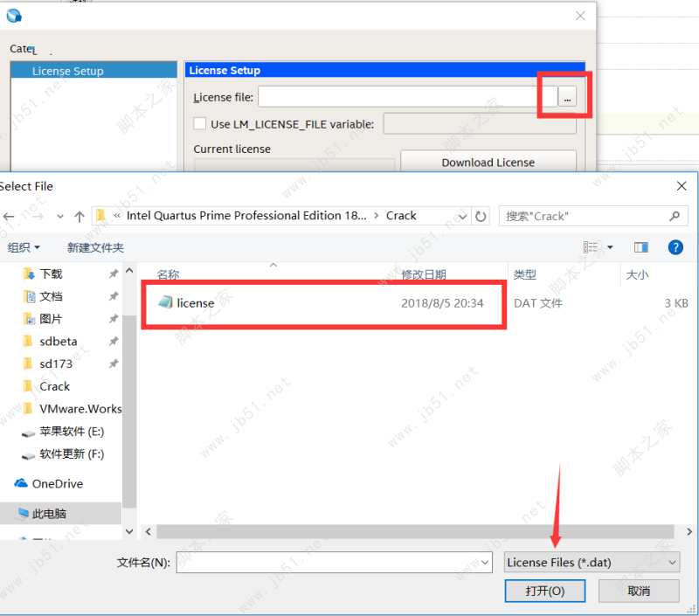
Task: Click pin icon next to sdbeta
Action: [114, 342]
